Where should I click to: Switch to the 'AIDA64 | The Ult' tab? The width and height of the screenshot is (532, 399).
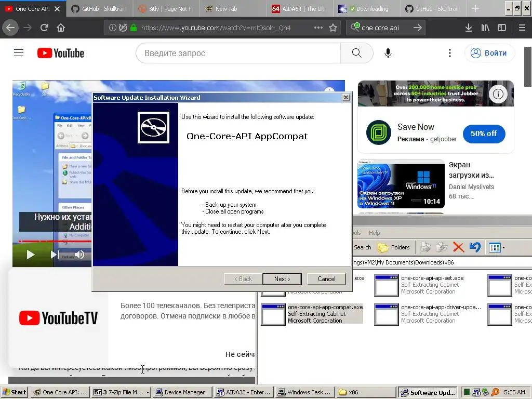pos(299,9)
